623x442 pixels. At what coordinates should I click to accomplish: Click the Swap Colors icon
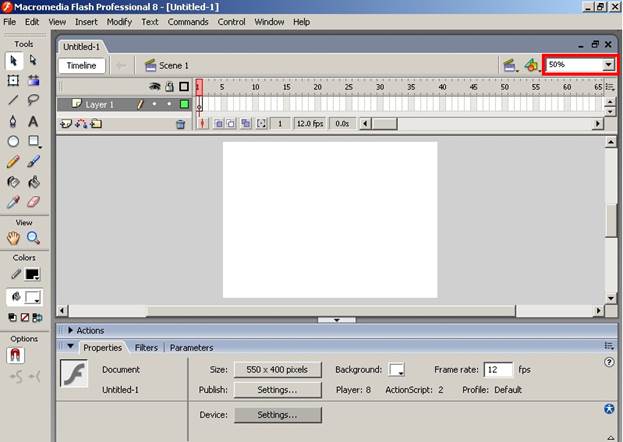tap(37, 317)
